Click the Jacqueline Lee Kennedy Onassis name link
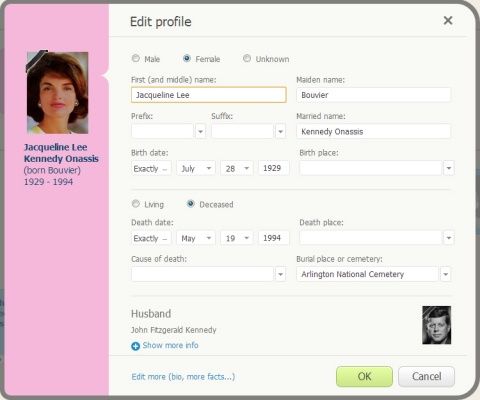This screenshot has height=400, width=480. pyautogui.click(x=61, y=153)
